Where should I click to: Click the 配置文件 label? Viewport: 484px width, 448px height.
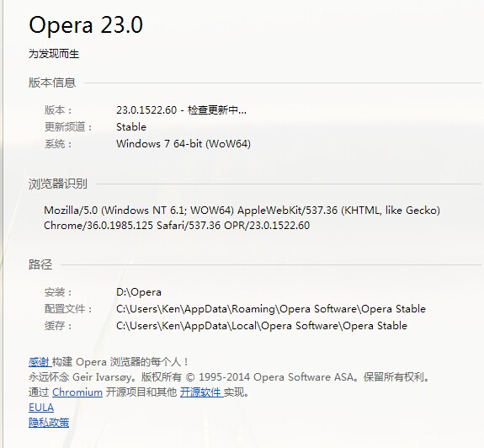coord(68,309)
